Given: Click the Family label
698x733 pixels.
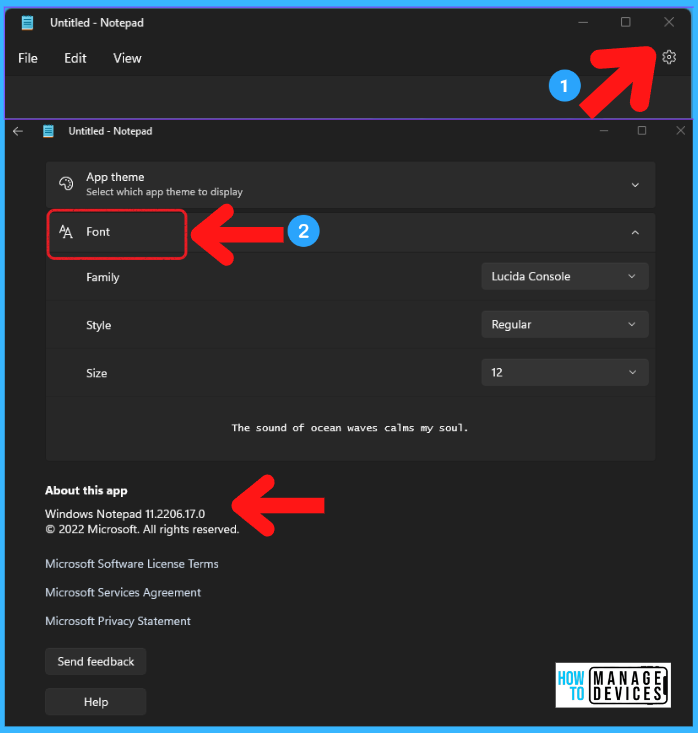Looking at the screenshot, I should pos(103,277).
